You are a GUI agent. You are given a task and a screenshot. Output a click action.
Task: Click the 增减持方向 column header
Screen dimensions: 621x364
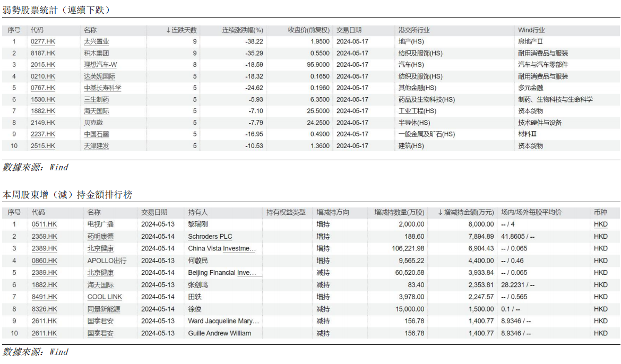333,212
